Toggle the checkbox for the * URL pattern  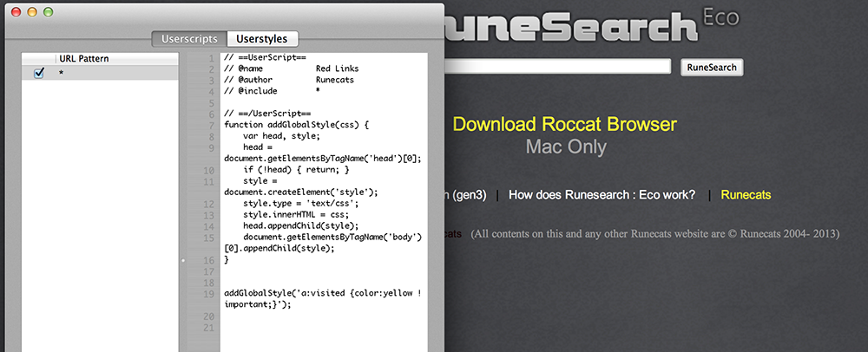click(x=39, y=73)
